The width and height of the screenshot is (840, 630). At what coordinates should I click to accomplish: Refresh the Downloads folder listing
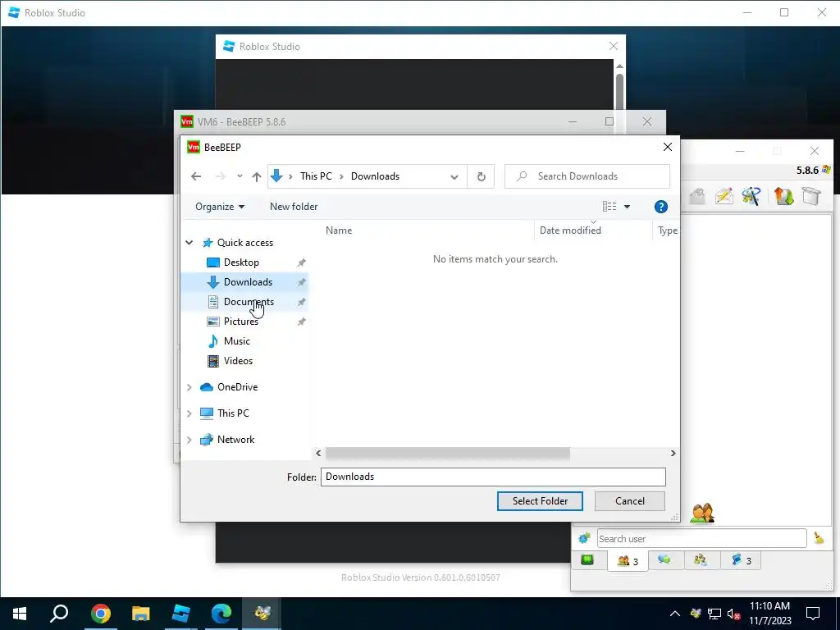(481, 176)
